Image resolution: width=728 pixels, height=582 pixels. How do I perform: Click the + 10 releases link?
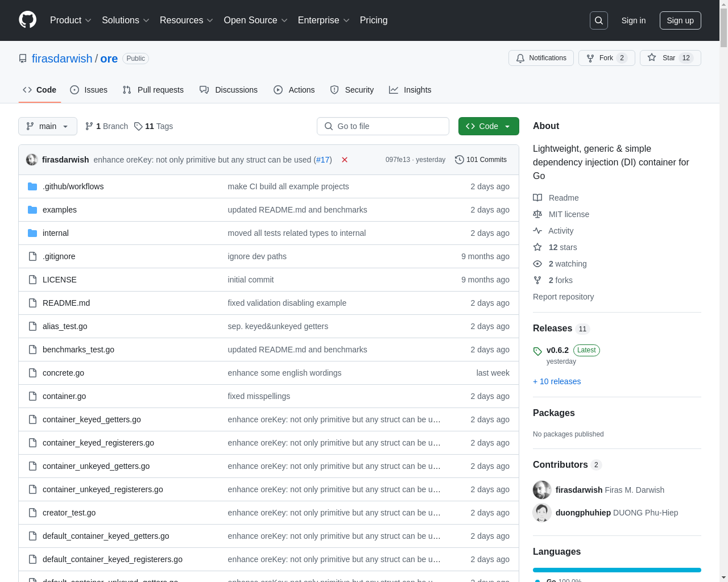point(557,381)
